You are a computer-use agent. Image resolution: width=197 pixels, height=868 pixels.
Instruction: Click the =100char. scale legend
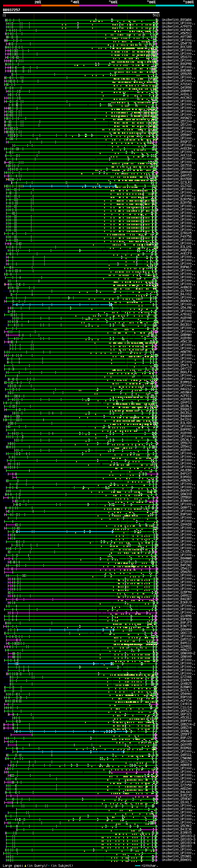146,865
